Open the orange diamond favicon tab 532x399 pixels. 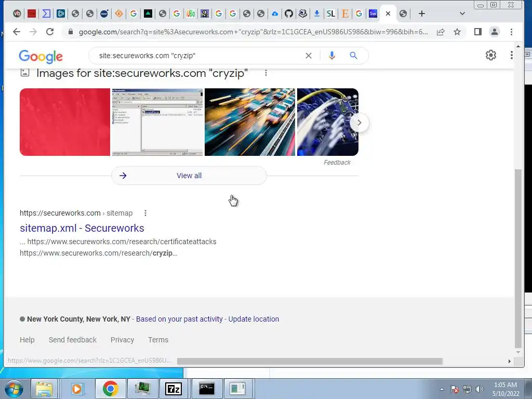tap(119, 14)
